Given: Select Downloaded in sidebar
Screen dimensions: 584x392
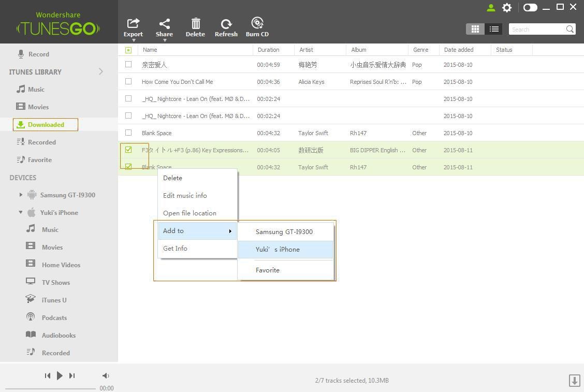Looking at the screenshot, I should [46, 124].
